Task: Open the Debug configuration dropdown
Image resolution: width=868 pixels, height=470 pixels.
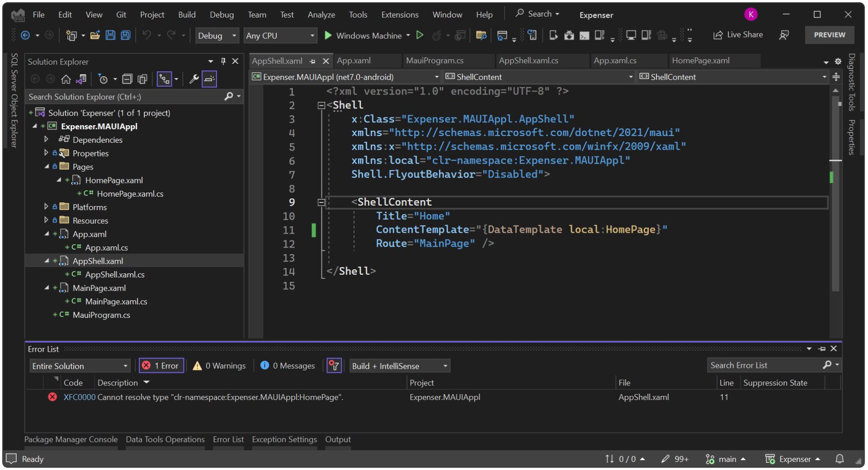Action: (x=217, y=36)
